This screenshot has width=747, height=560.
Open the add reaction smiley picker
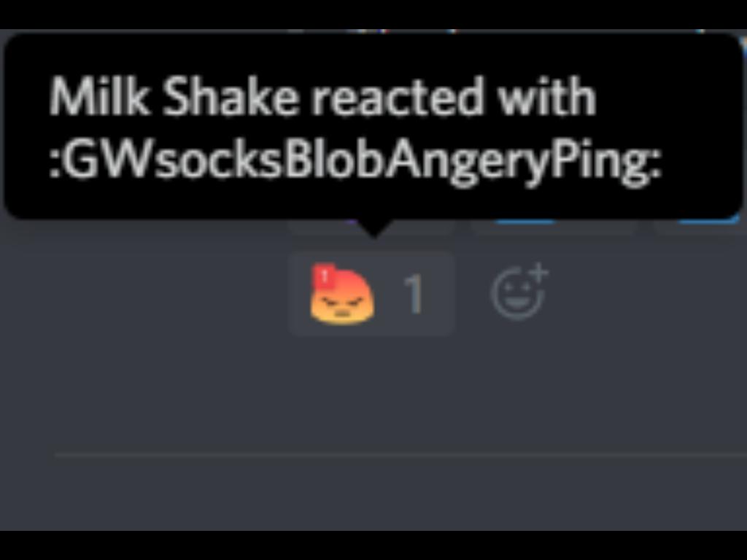coord(519,291)
